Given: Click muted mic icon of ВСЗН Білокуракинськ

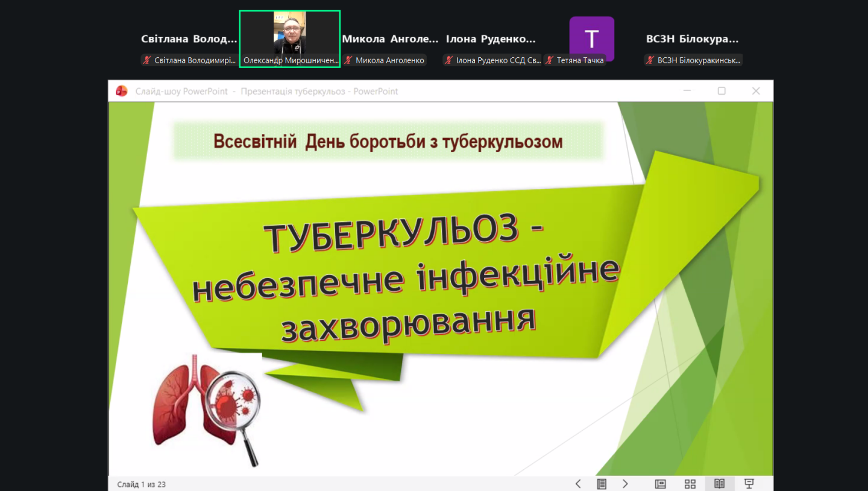Looking at the screenshot, I should pyautogui.click(x=650, y=60).
